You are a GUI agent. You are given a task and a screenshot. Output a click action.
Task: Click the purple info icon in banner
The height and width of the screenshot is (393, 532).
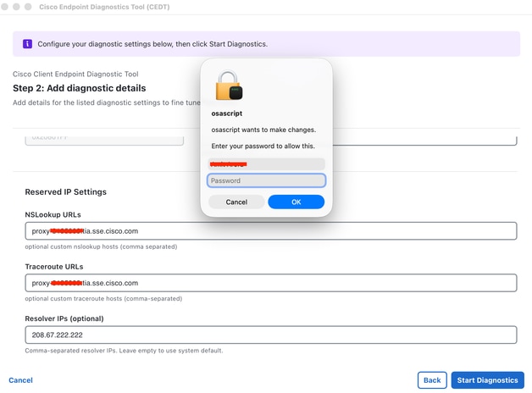pyautogui.click(x=27, y=44)
